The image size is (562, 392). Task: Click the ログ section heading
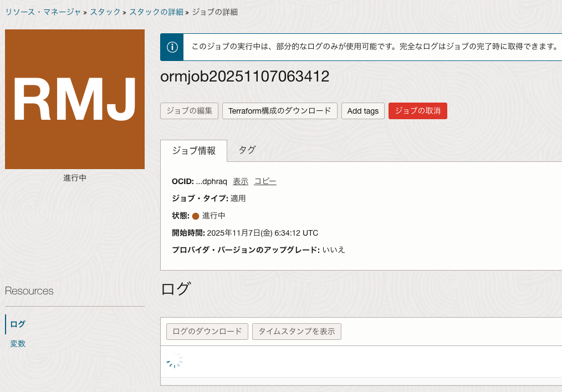point(176,289)
